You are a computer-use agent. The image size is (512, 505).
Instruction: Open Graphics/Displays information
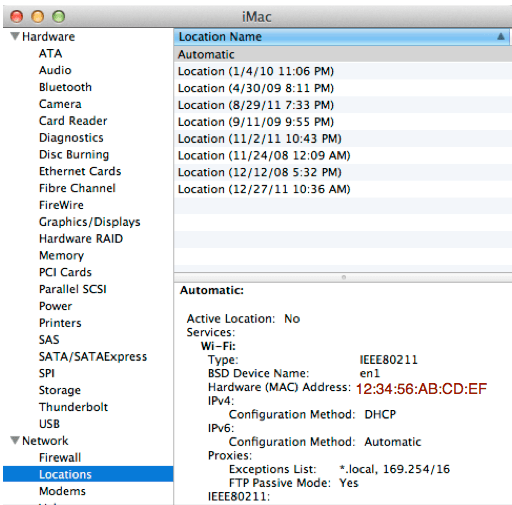click(89, 222)
